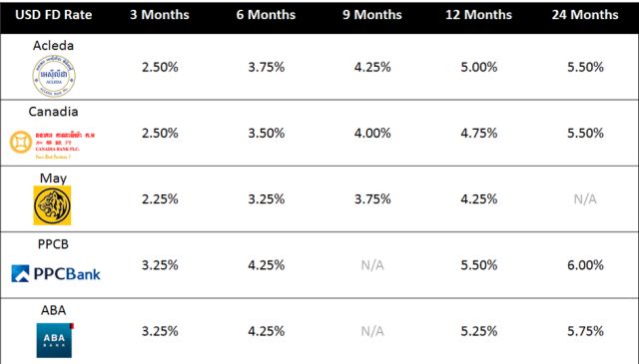Click the Canadia Bank logo
This screenshot has width=639, height=364.
click(x=52, y=145)
